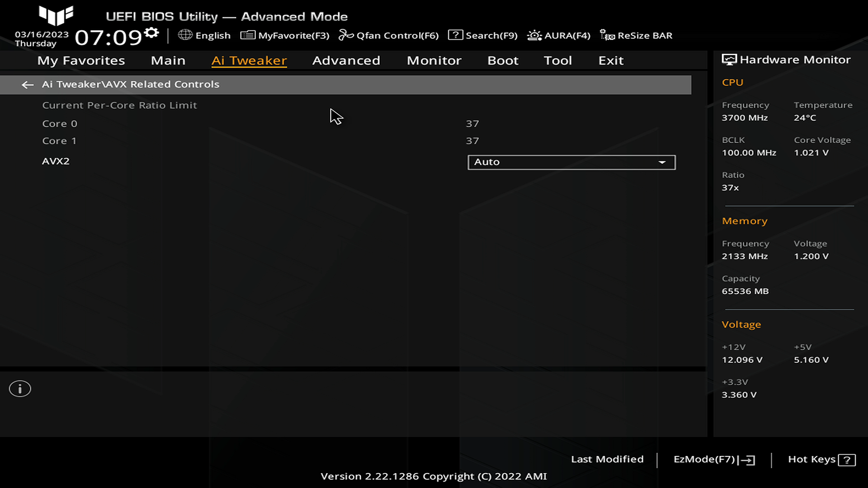Click the Last Modified button
This screenshot has width=868, height=488.
click(607, 459)
